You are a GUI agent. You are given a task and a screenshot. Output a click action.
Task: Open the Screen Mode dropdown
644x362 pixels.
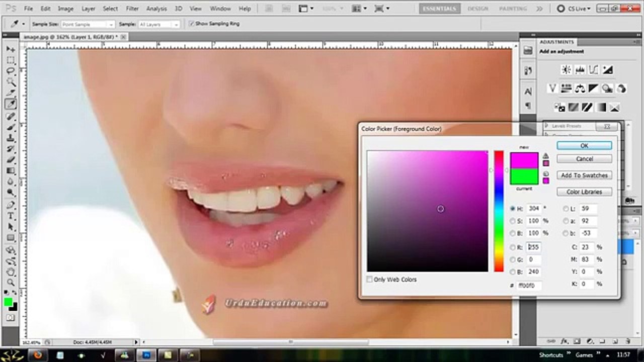382,9
